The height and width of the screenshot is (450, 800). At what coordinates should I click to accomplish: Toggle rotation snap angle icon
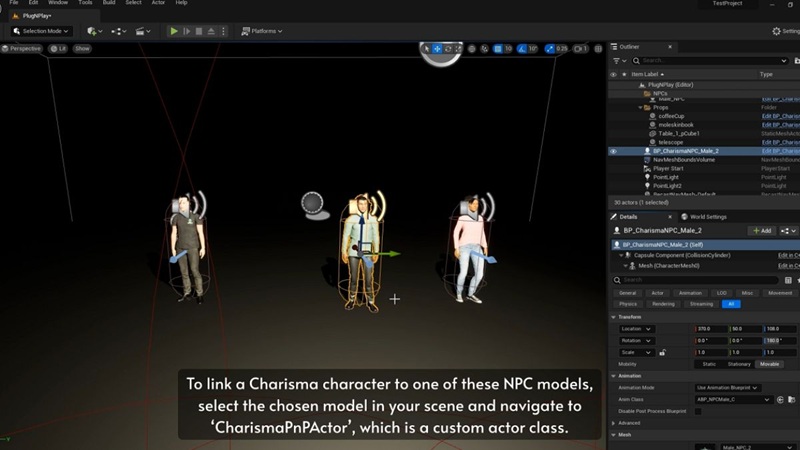521,48
